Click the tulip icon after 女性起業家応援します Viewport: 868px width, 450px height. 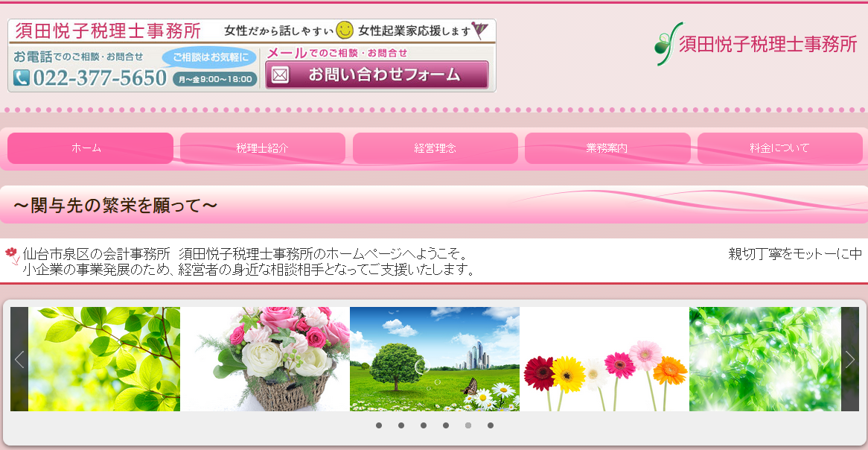point(480,30)
